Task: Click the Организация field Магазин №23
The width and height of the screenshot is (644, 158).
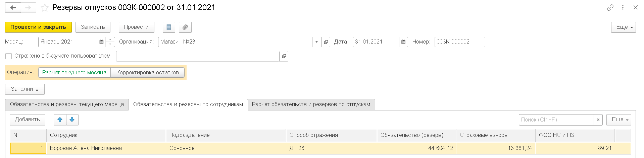Action: [235, 42]
